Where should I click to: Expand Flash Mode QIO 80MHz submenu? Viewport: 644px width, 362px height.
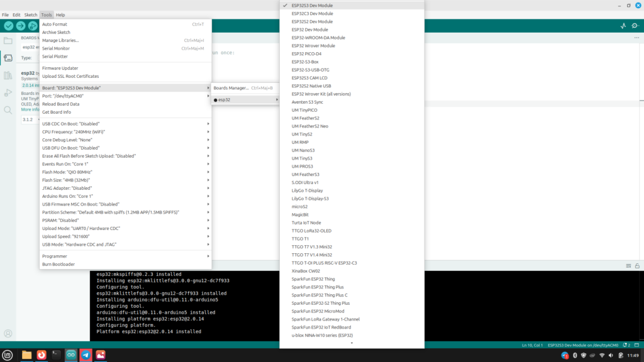coord(126,172)
